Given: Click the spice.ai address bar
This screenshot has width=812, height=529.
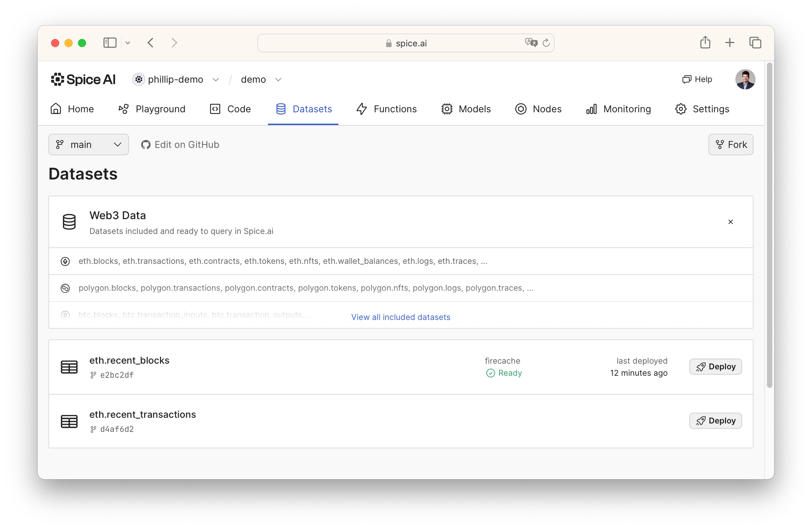Looking at the screenshot, I should point(405,43).
